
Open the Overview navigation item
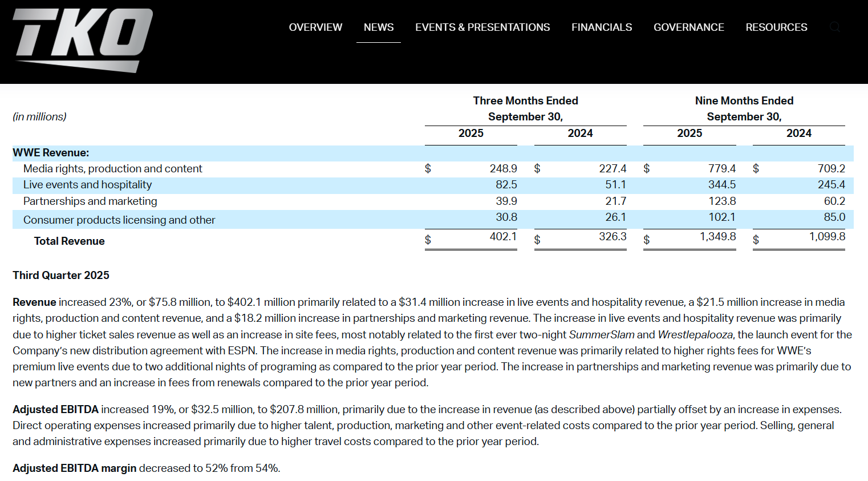click(x=315, y=27)
